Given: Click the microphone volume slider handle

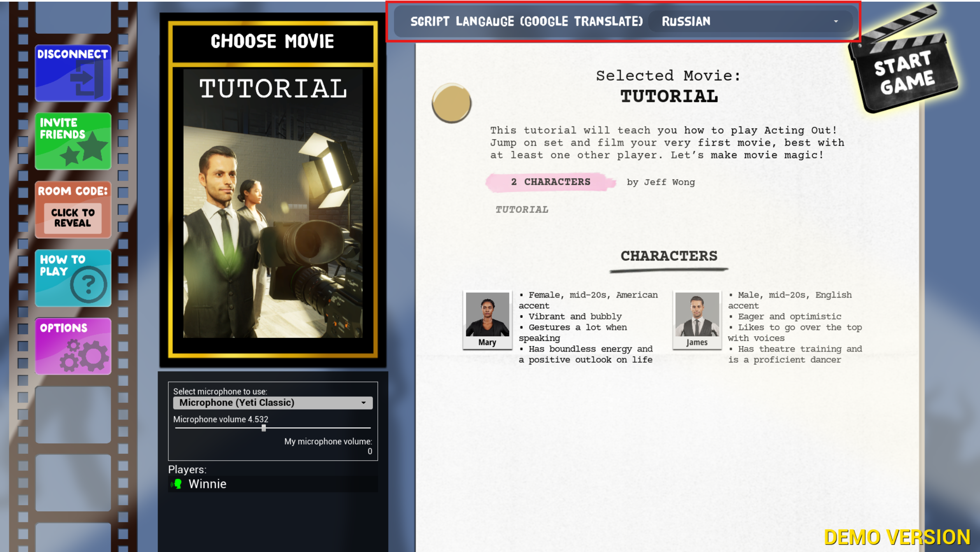Looking at the screenshot, I should [264, 428].
